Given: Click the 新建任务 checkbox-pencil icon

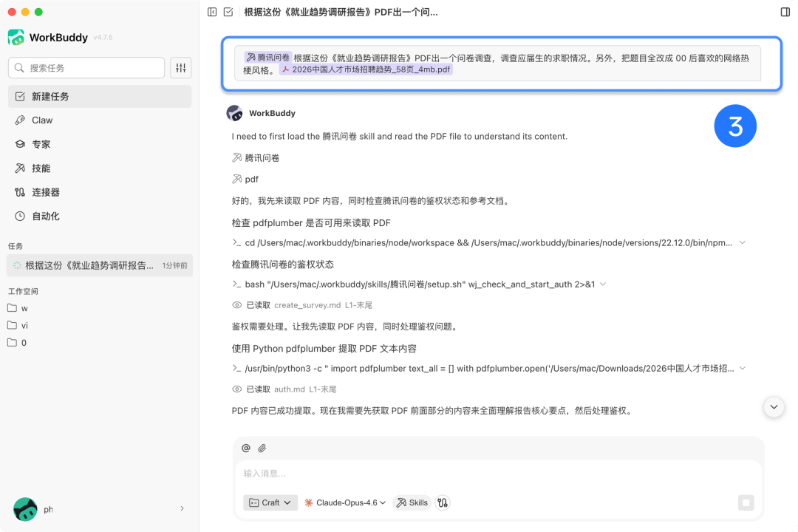Looking at the screenshot, I should coord(20,96).
